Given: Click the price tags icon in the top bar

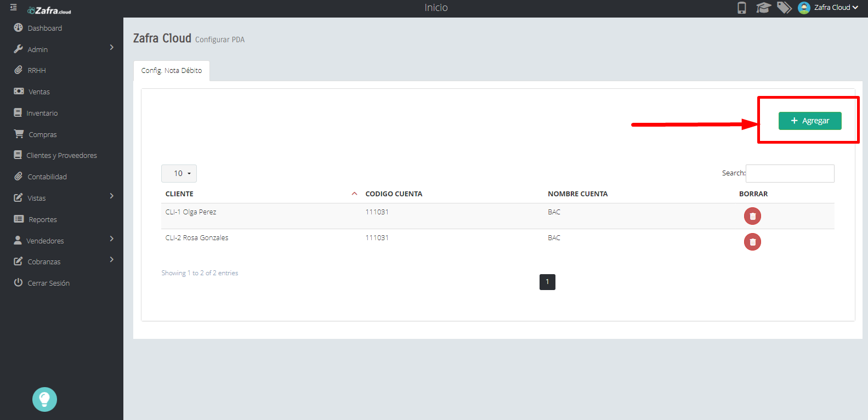Looking at the screenshot, I should pyautogui.click(x=784, y=8).
